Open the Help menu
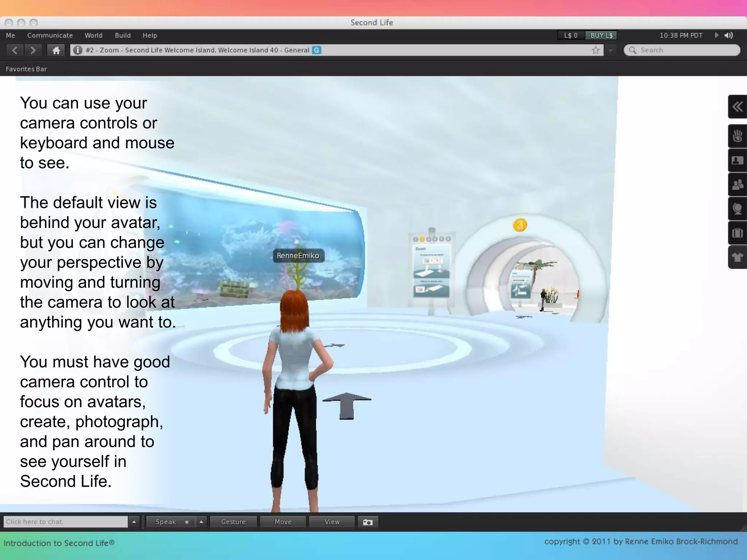The image size is (747, 560). [150, 35]
